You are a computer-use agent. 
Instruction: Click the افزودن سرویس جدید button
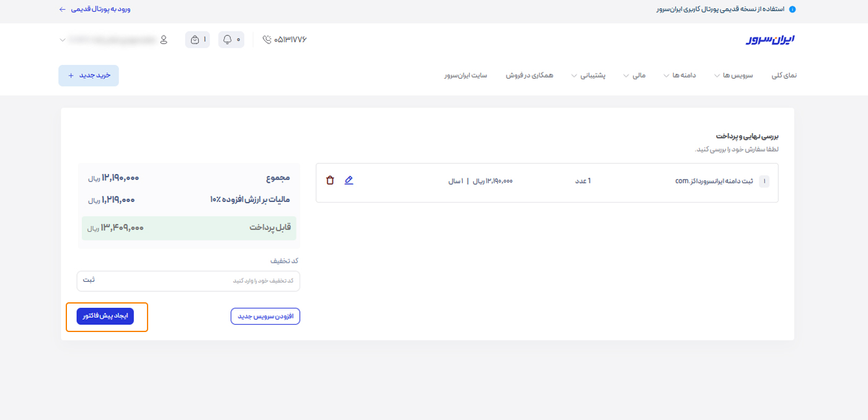[265, 316]
